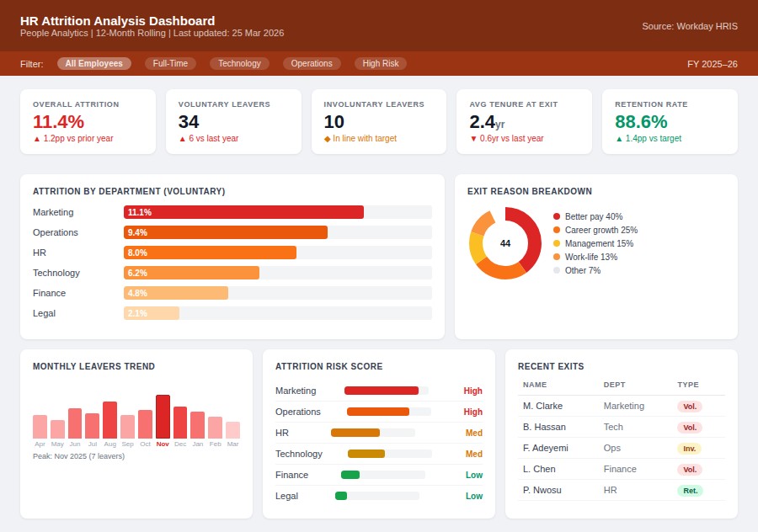Select the All Employees filter chip
This screenshot has width=758, height=532.
(x=94, y=63)
